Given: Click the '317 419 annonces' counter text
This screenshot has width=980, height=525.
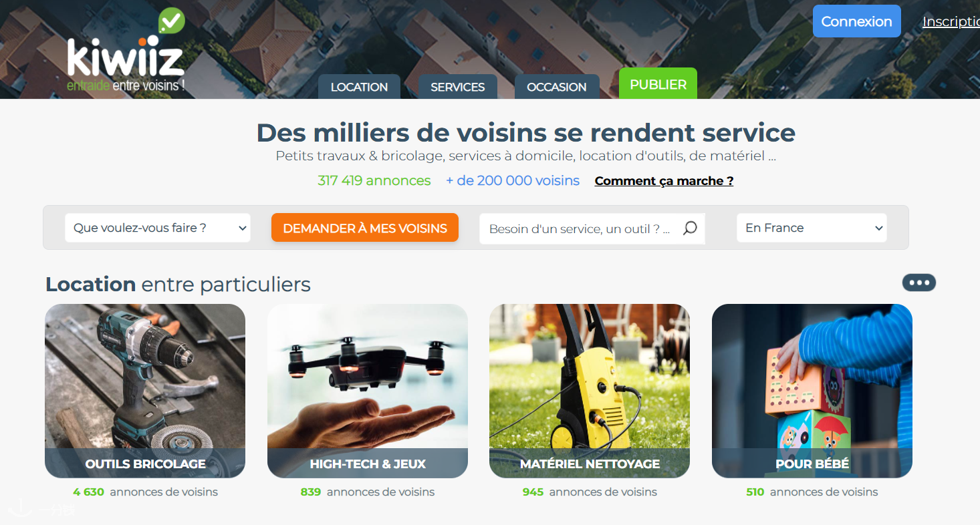Looking at the screenshot, I should [x=374, y=180].
